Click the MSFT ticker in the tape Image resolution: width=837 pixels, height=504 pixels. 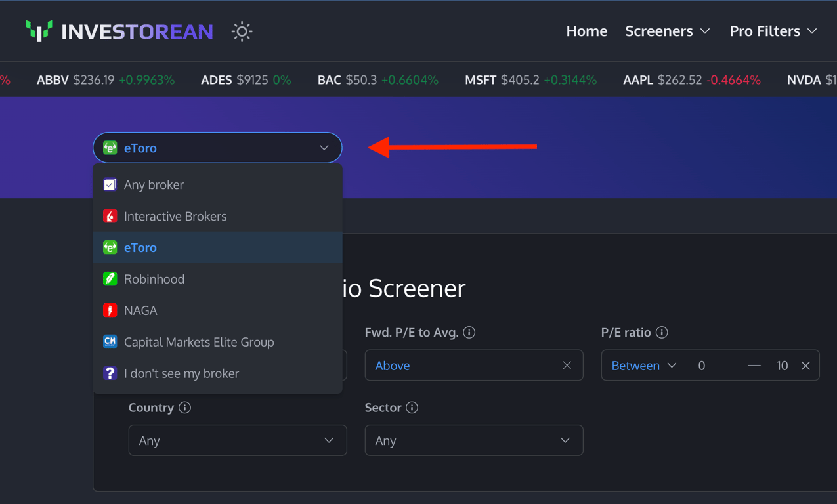[x=480, y=80]
